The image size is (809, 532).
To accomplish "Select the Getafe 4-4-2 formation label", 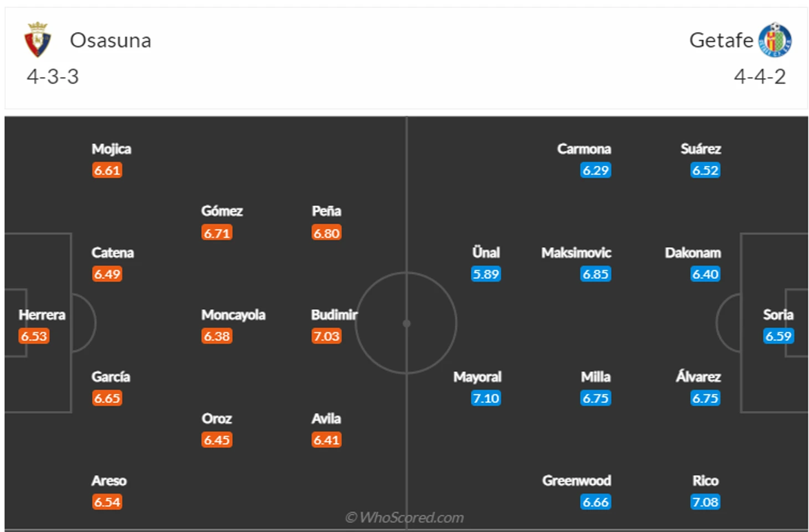I will click(760, 76).
